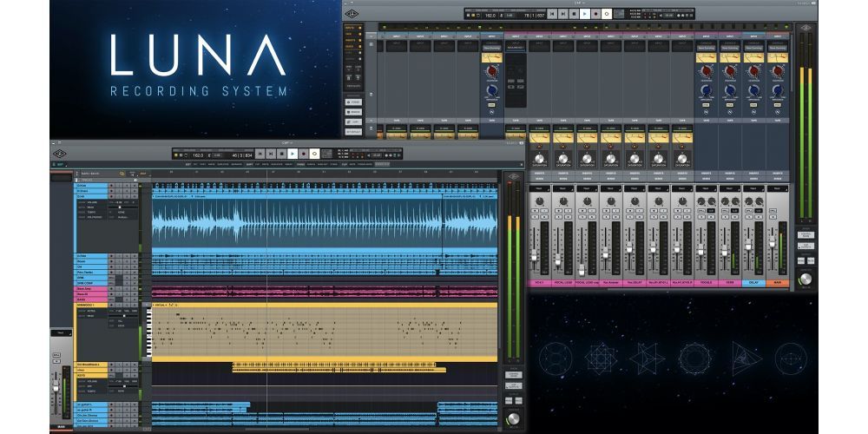868x434 pixels.
Task: Click the Universal Audio logo in timeline window
Action: pyautogui.click(x=60, y=154)
